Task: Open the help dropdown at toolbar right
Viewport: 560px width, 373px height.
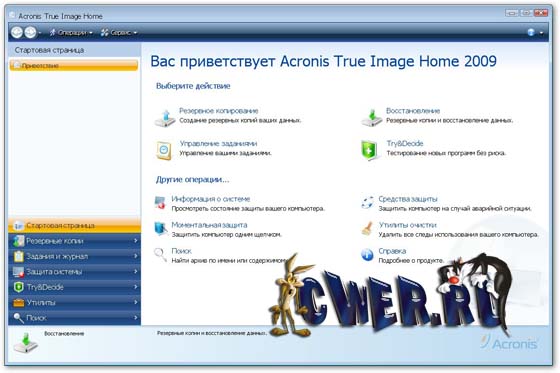Action: pyautogui.click(x=535, y=33)
